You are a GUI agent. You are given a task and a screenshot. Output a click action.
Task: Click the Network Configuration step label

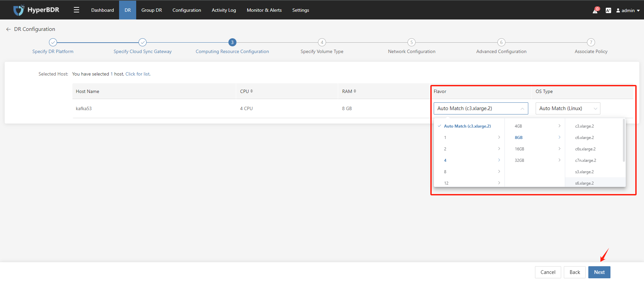(x=412, y=51)
